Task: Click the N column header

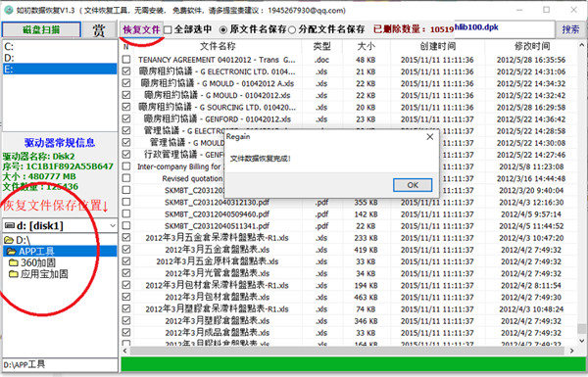Action: (126, 46)
